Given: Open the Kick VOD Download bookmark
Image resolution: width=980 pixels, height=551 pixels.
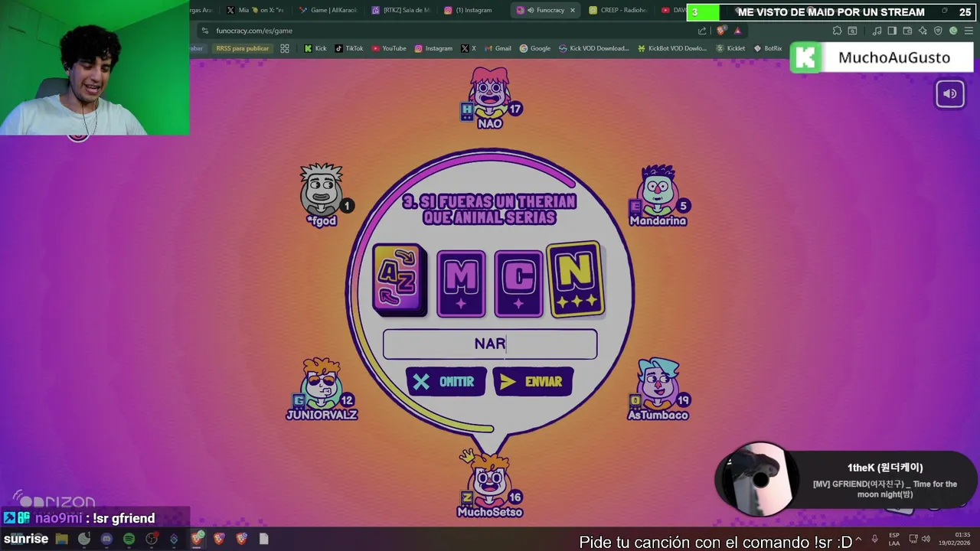Looking at the screenshot, I should [593, 48].
